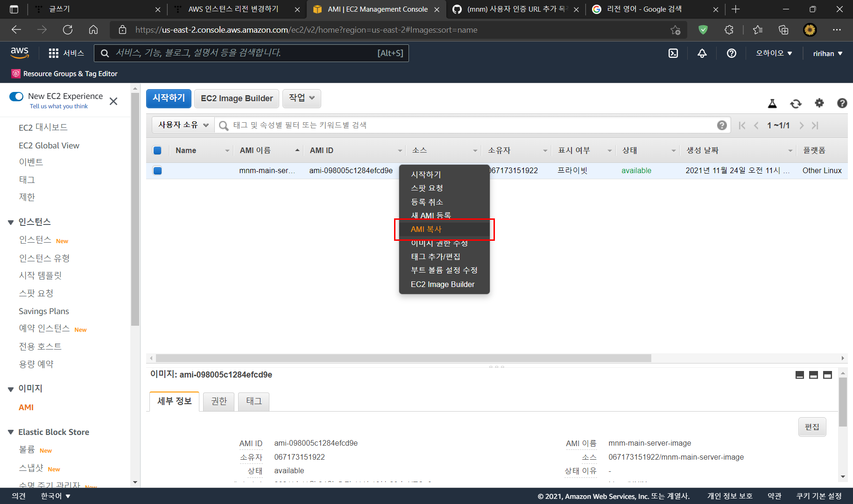Open browser settings and more menu

pos(837,30)
